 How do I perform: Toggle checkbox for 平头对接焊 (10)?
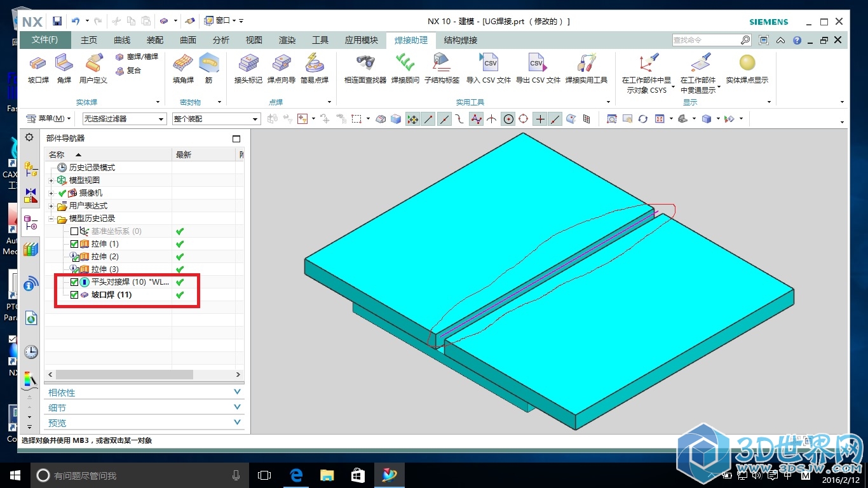74,282
